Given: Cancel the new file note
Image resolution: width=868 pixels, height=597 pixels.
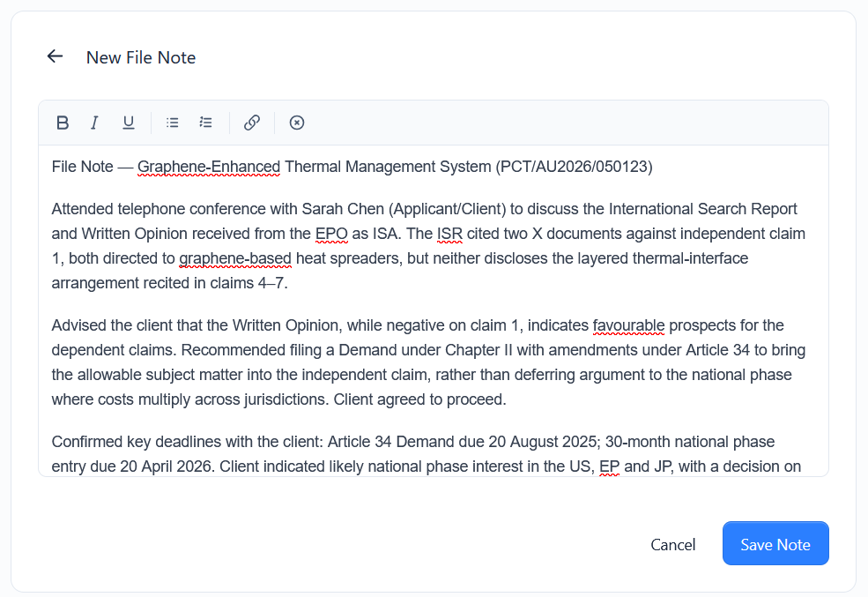Looking at the screenshot, I should point(672,544).
